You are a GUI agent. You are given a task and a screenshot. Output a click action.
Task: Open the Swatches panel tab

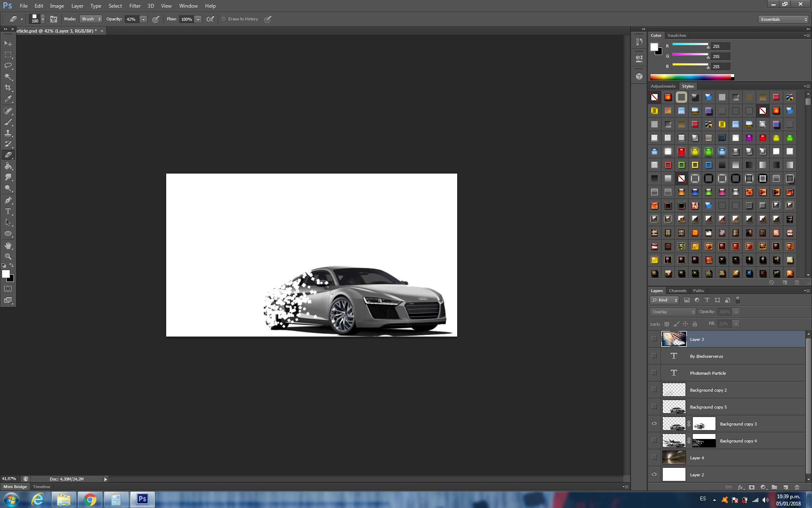click(677, 36)
